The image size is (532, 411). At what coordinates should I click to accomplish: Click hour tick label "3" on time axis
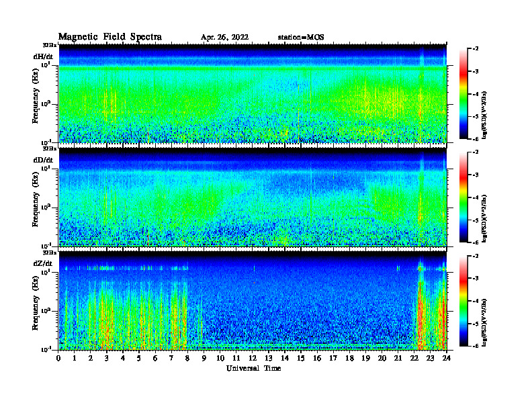coord(107,359)
